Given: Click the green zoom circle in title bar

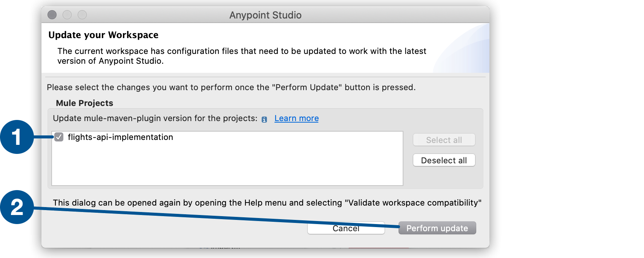Looking at the screenshot, I should tap(82, 15).
